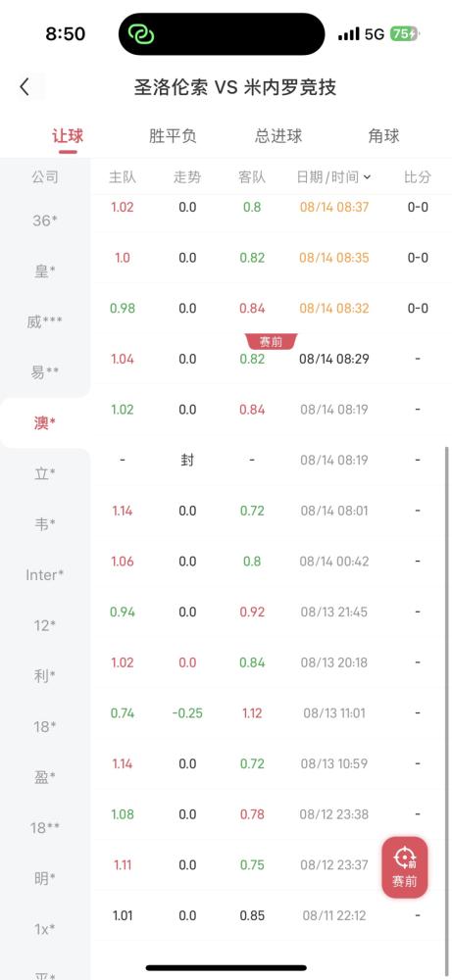Tap the battery status icon
452x980 pixels.
pyautogui.click(x=405, y=34)
